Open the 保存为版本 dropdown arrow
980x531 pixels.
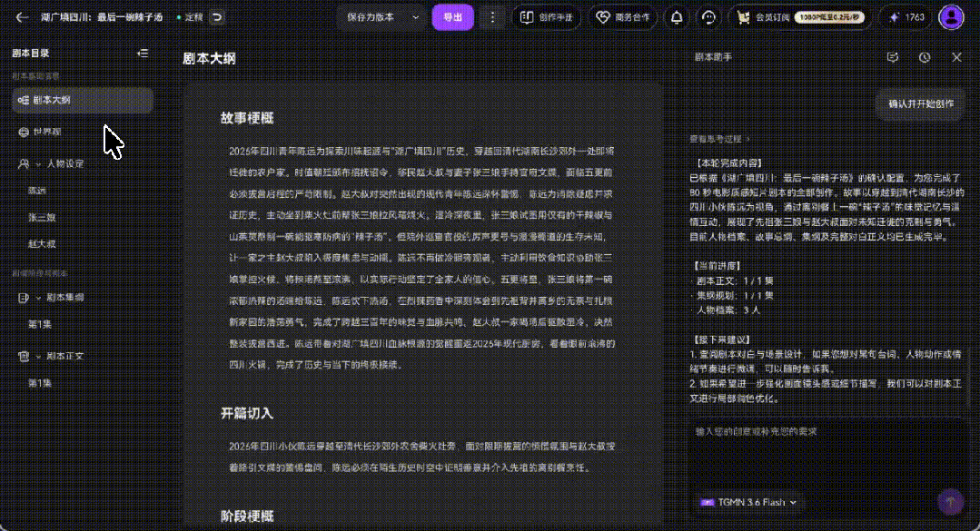point(416,17)
